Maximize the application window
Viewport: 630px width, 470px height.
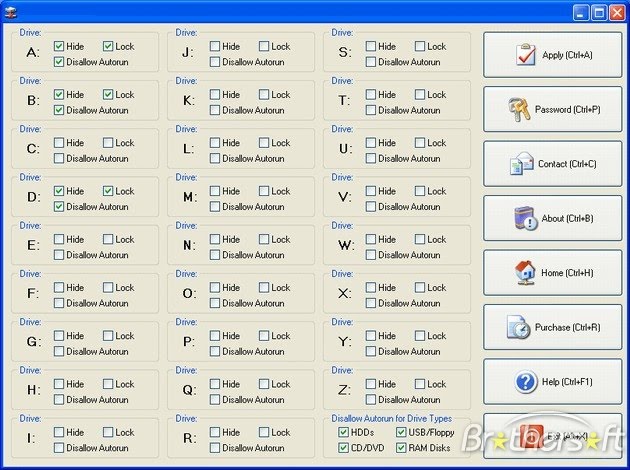tap(599, 13)
